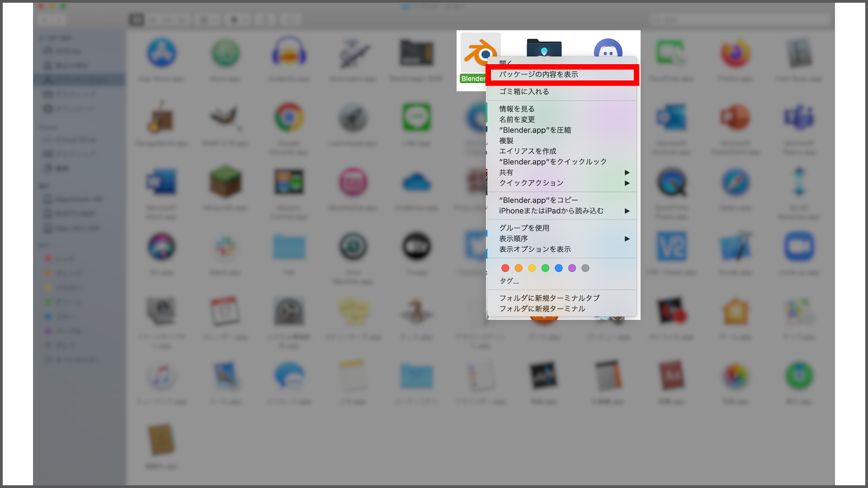Select the Safari compass icon
Image resolution: width=868 pixels, height=488 pixels.
[736, 182]
